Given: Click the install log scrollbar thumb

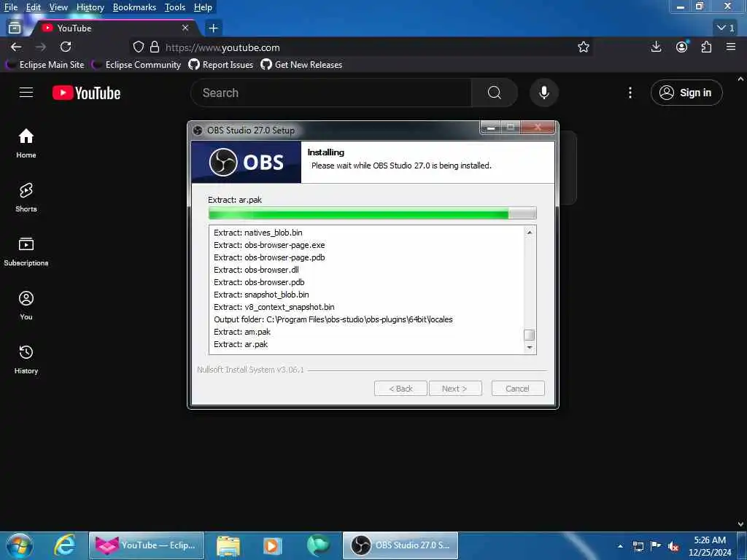Looking at the screenshot, I should [x=530, y=335].
